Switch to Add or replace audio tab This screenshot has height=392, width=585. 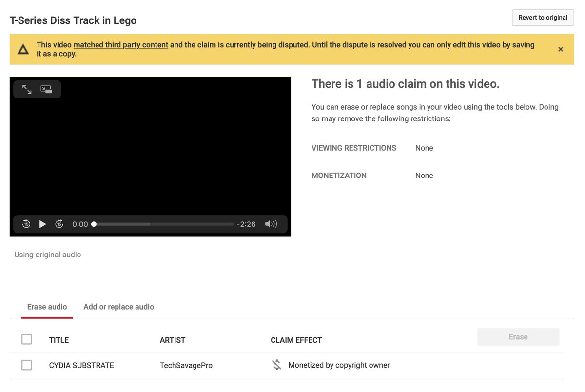118,307
